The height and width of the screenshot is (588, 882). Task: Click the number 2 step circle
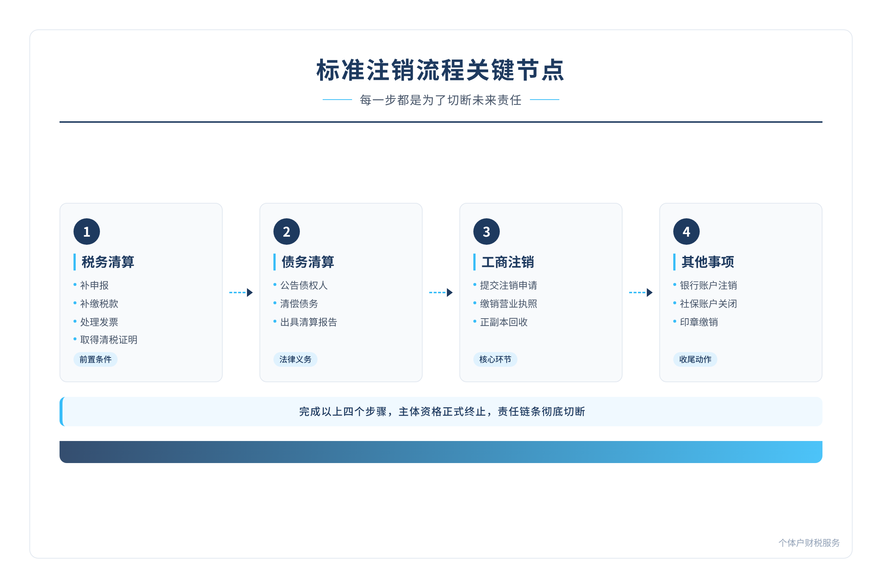(x=287, y=232)
